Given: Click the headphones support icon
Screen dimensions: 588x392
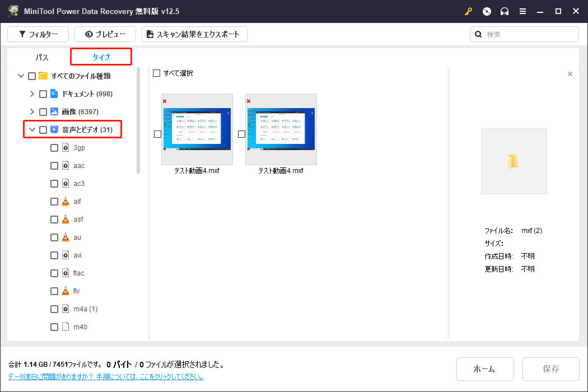Looking at the screenshot, I should (505, 11).
